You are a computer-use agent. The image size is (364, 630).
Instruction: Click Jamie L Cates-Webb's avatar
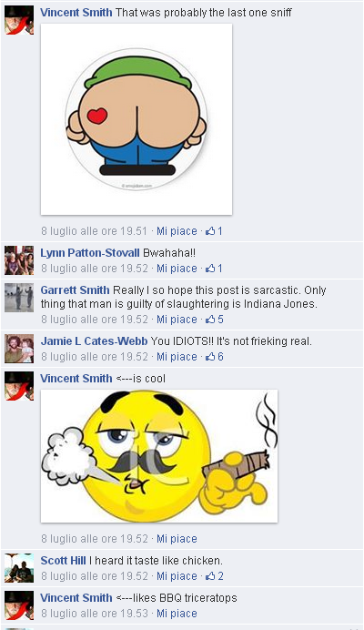coord(19,349)
